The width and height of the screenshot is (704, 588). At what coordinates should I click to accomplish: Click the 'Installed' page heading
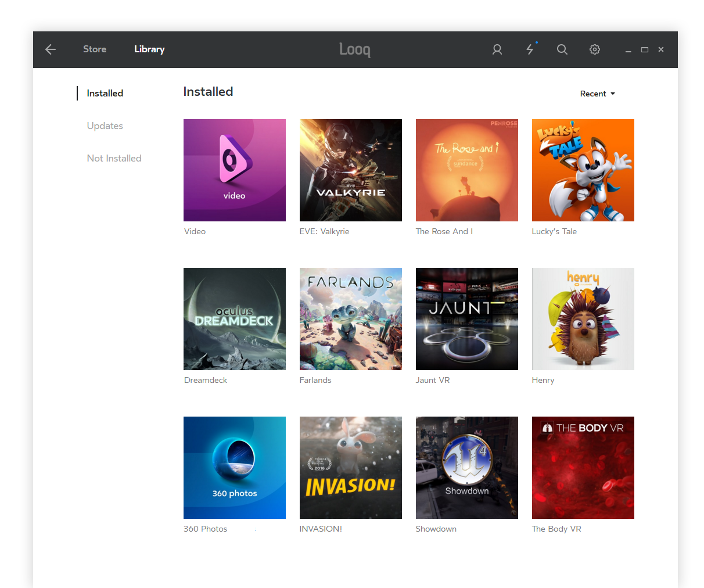(x=208, y=92)
